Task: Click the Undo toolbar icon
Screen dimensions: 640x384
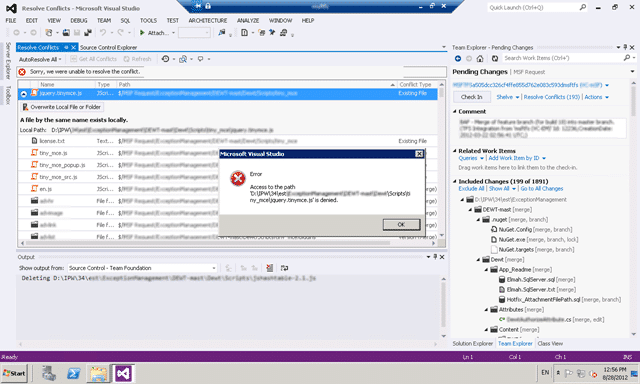Action: tap(102, 33)
